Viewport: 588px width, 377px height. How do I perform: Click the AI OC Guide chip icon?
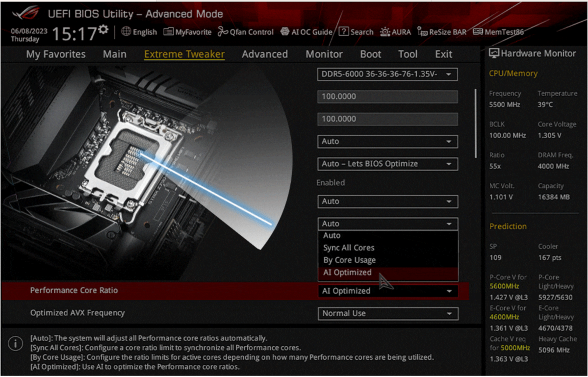[285, 32]
